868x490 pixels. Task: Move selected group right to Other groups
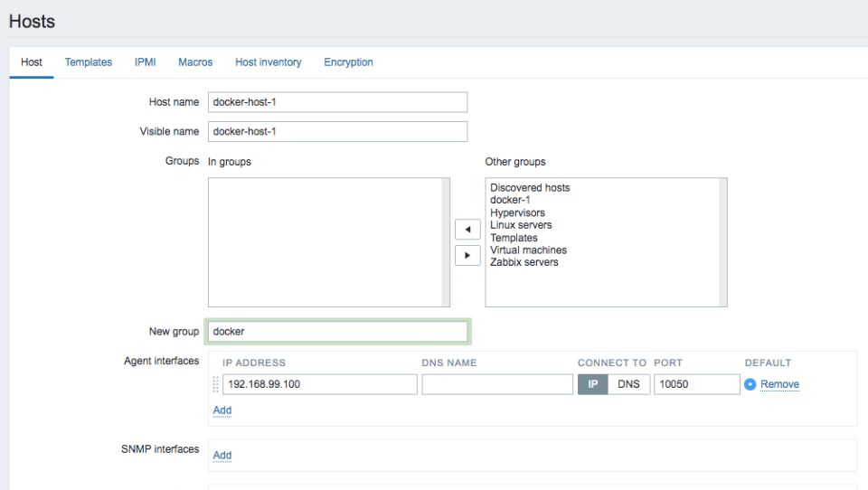(467, 255)
